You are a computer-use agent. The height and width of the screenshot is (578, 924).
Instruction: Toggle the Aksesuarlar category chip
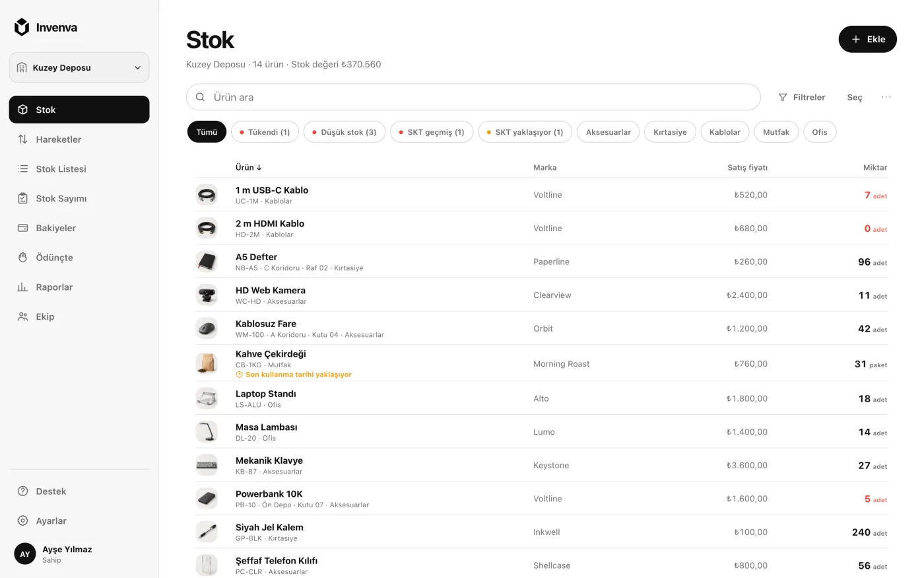(608, 132)
